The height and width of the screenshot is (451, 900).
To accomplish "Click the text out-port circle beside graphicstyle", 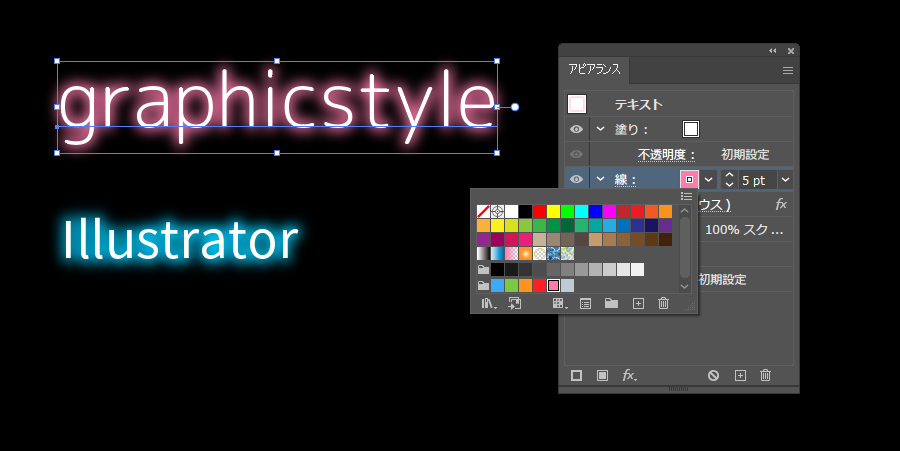I will (515, 107).
